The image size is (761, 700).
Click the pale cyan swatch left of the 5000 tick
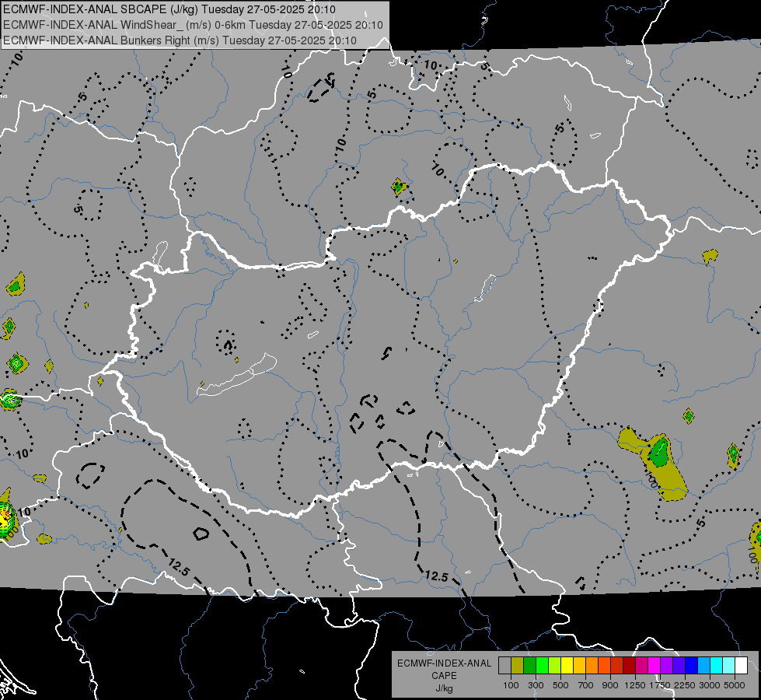[729, 666]
